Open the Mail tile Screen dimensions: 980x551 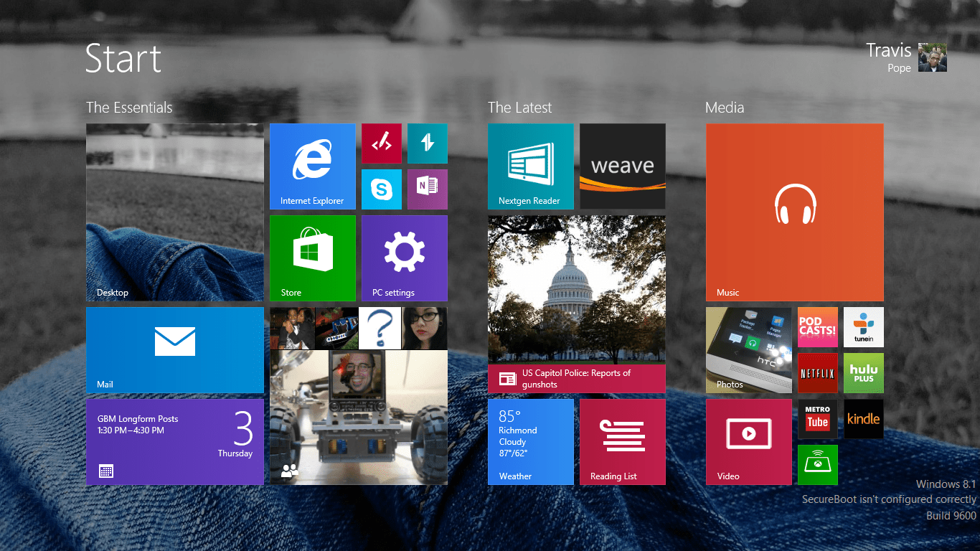click(x=174, y=350)
